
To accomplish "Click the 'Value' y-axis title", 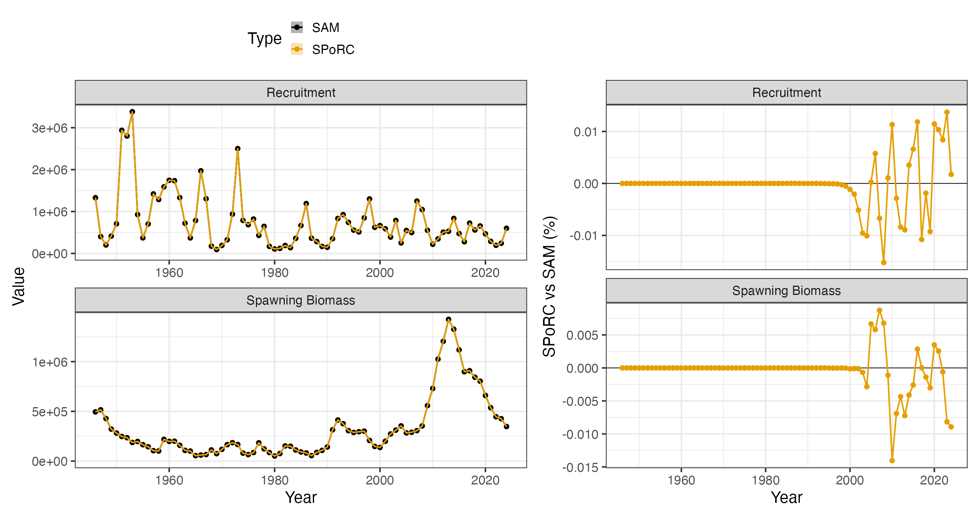I will [18, 286].
